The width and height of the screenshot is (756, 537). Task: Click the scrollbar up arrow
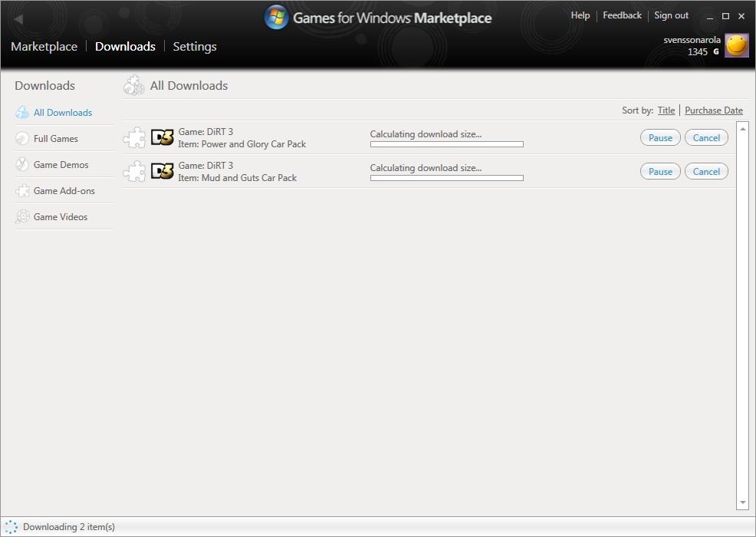tap(742, 129)
